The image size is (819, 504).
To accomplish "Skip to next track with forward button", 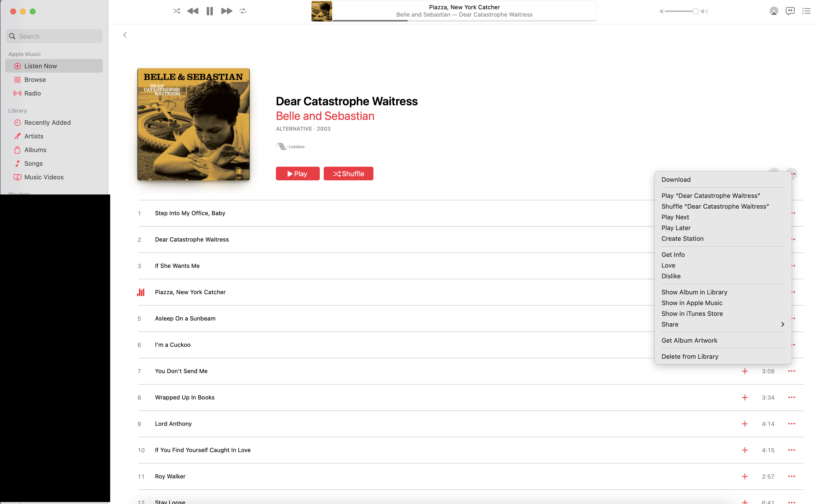I will (227, 11).
